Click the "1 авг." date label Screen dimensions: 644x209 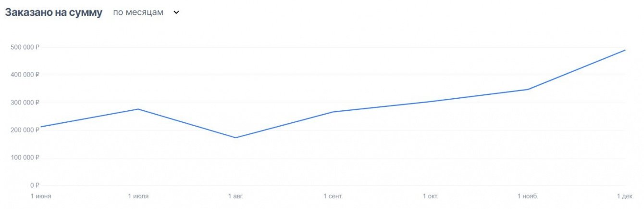(x=235, y=196)
